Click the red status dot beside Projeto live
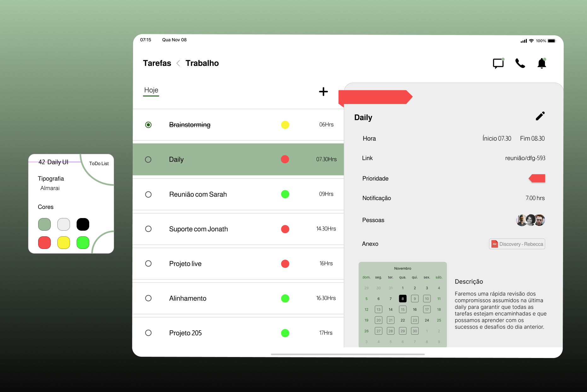The image size is (587, 392). pos(285,264)
